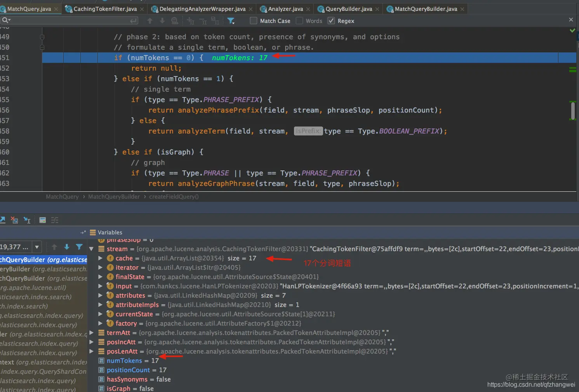Click fold marker at comment line 449
The width and height of the screenshot is (579, 392).
pos(42,37)
